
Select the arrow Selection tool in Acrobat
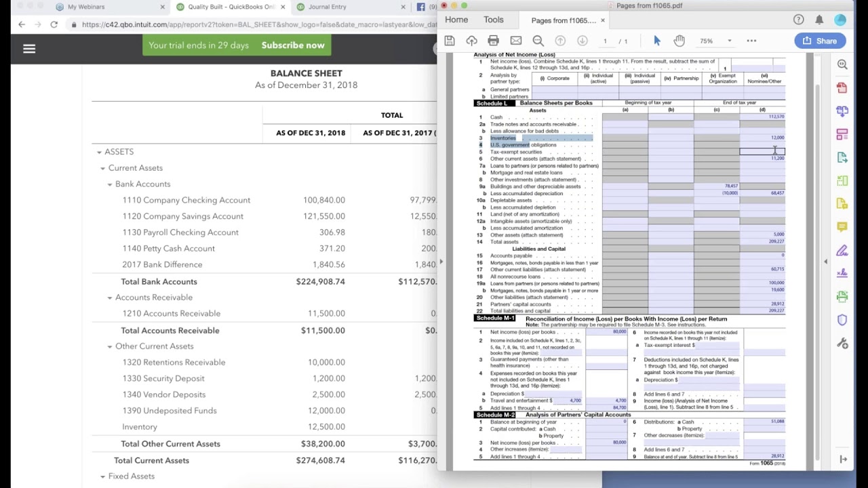(x=656, y=41)
